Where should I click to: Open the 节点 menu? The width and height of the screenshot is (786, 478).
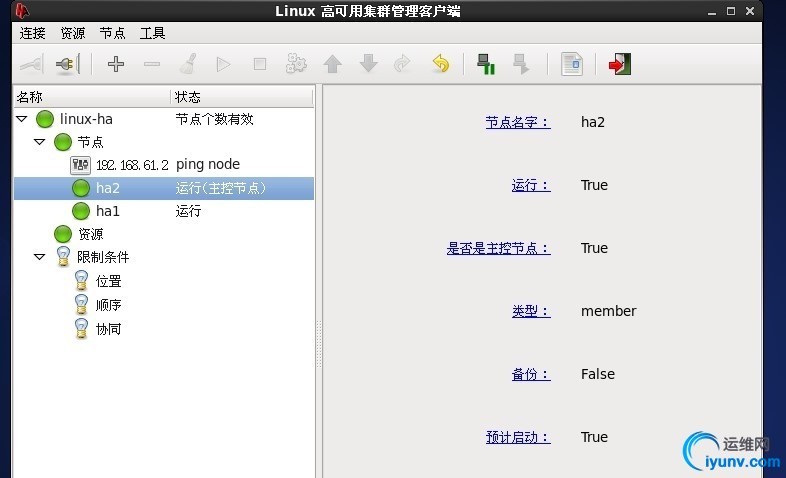112,33
